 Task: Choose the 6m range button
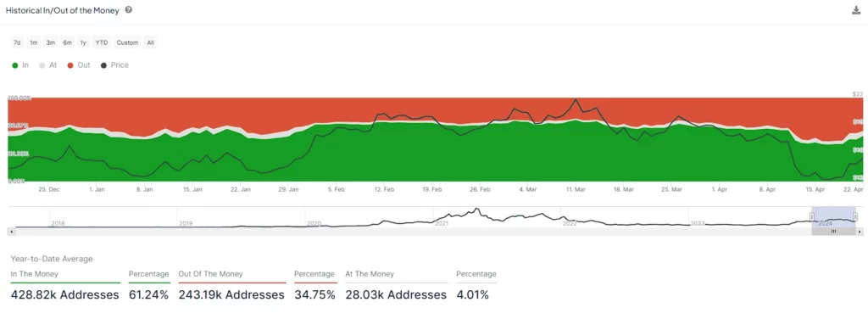click(x=68, y=42)
